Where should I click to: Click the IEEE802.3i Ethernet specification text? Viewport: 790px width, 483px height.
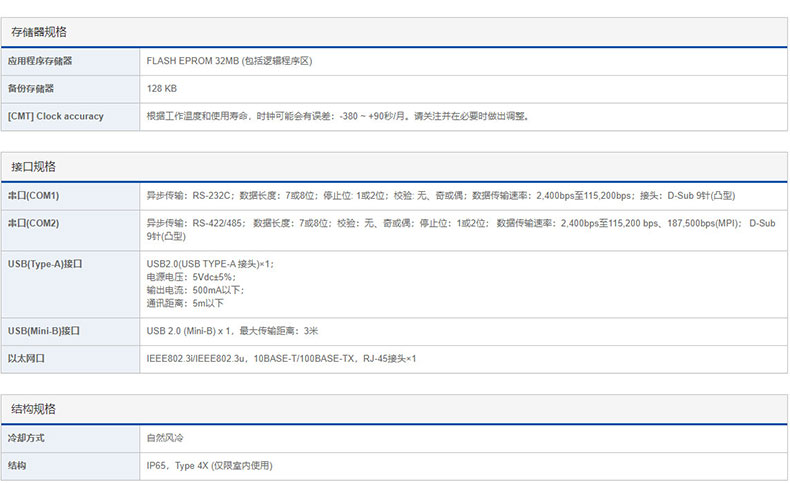281,358
